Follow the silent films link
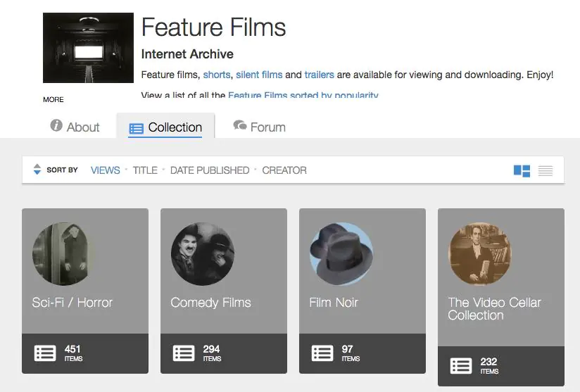 tap(259, 75)
